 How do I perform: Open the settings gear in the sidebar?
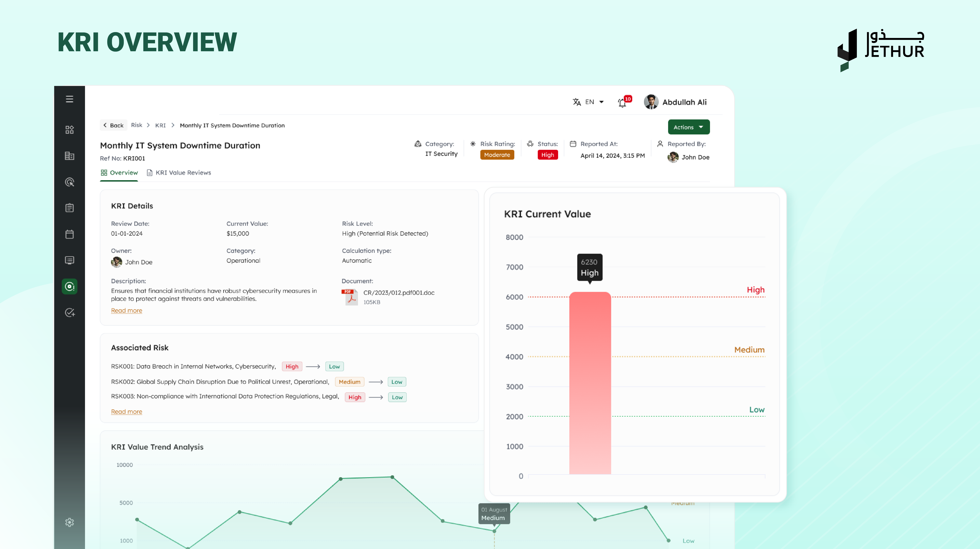coord(69,522)
